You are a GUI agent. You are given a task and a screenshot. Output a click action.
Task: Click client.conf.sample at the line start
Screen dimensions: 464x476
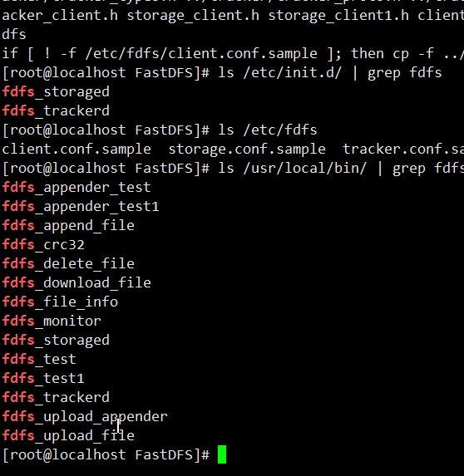tap(77, 149)
